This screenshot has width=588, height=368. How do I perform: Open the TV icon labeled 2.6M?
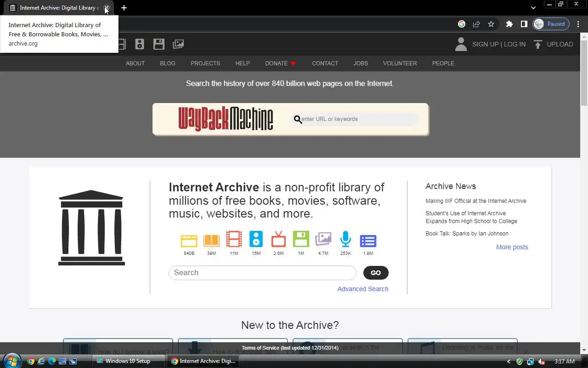tap(278, 240)
